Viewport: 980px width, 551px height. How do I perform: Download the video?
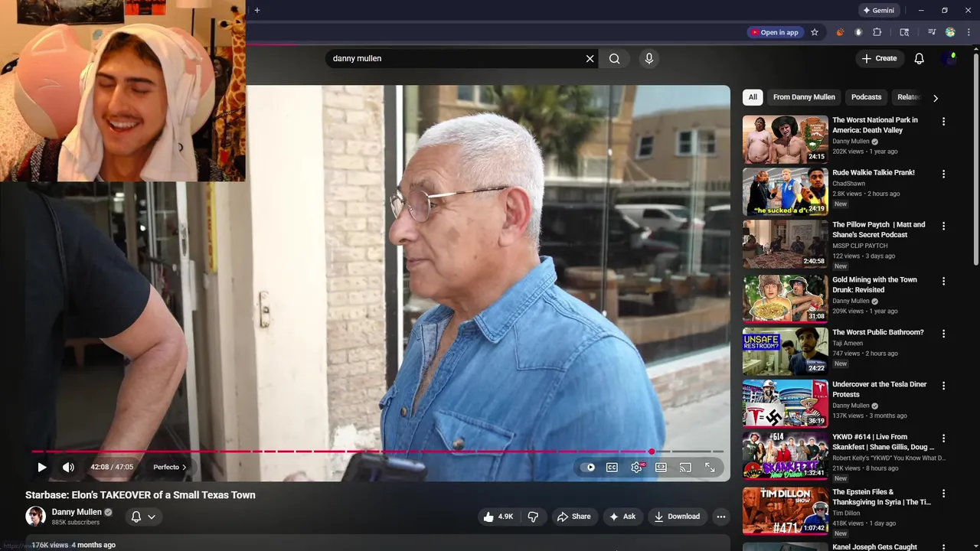(x=677, y=517)
